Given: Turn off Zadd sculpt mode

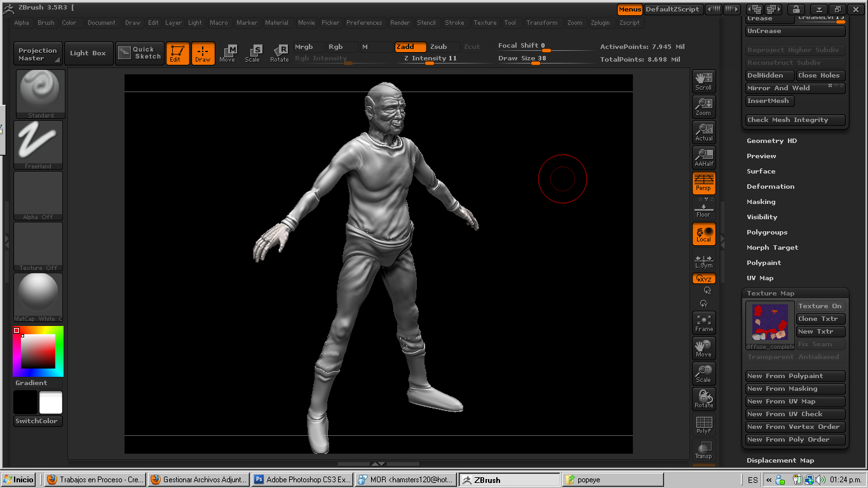Looking at the screenshot, I should pyautogui.click(x=410, y=47).
